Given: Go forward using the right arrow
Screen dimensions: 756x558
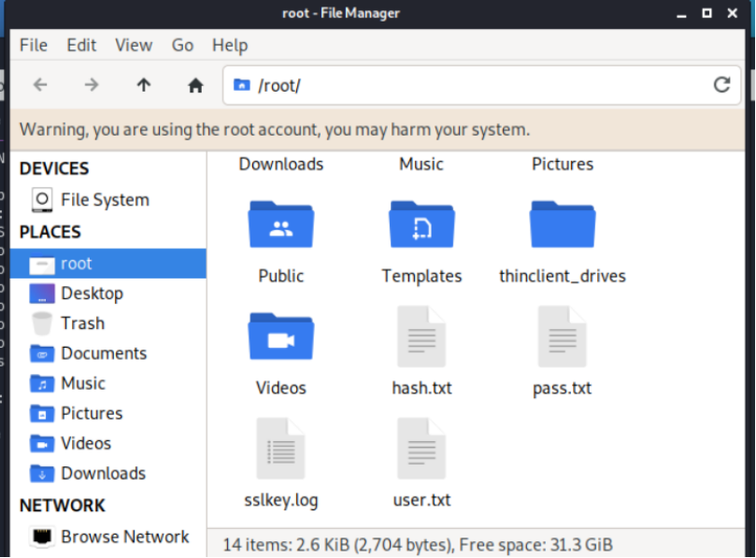Looking at the screenshot, I should (x=92, y=85).
